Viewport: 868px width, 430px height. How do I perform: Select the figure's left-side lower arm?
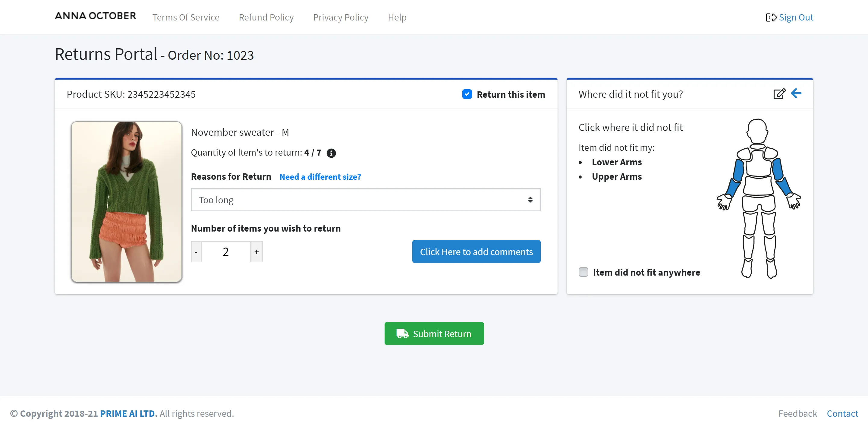click(x=733, y=187)
